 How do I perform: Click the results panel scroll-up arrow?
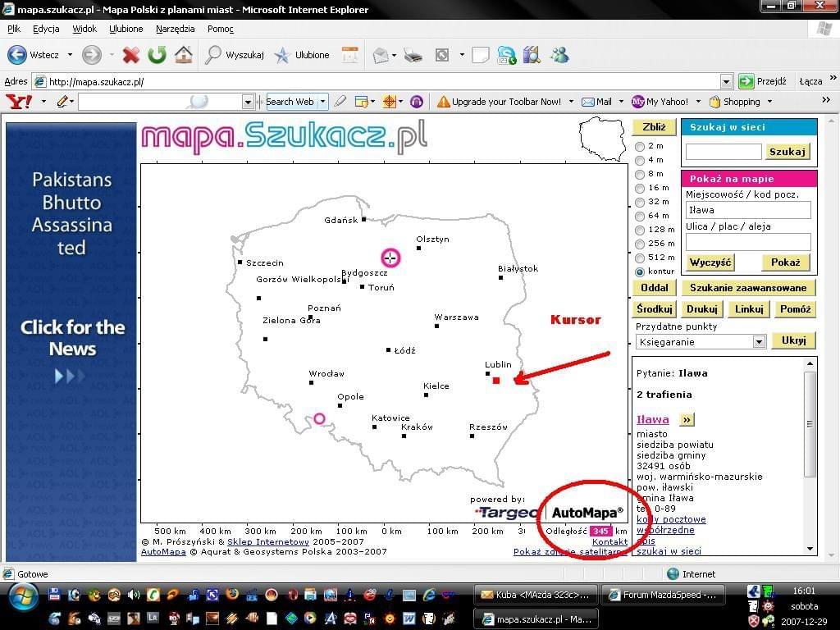pos(810,363)
